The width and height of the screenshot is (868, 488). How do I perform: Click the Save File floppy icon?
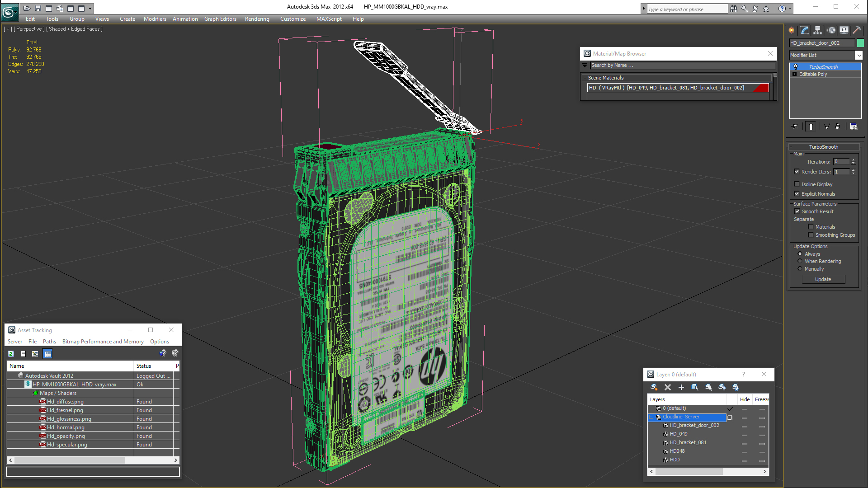coord(38,8)
